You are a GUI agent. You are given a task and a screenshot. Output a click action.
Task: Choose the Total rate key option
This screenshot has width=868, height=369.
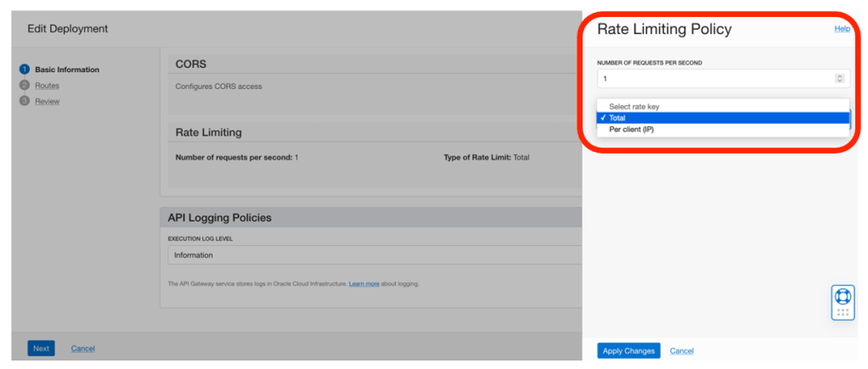pyautogui.click(x=617, y=118)
